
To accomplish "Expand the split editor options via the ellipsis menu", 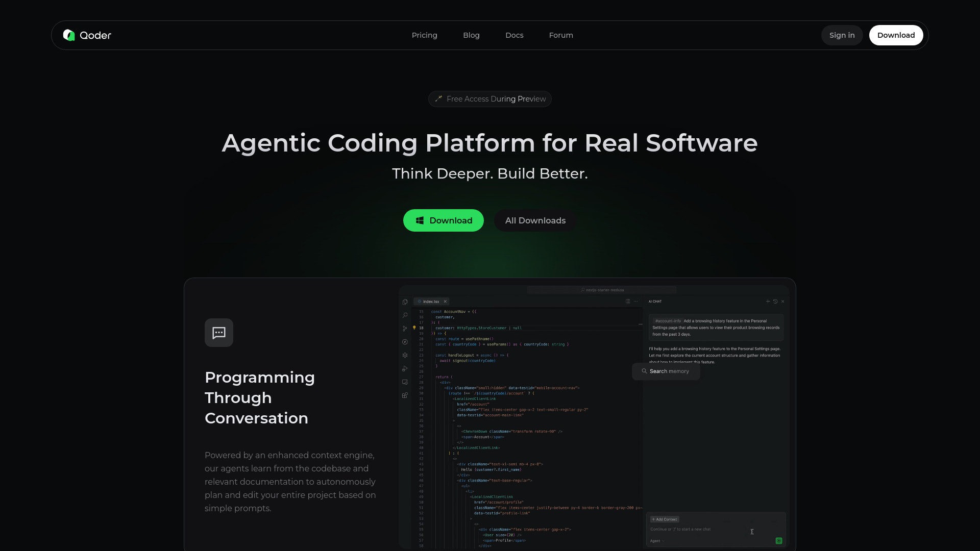I will click(636, 302).
